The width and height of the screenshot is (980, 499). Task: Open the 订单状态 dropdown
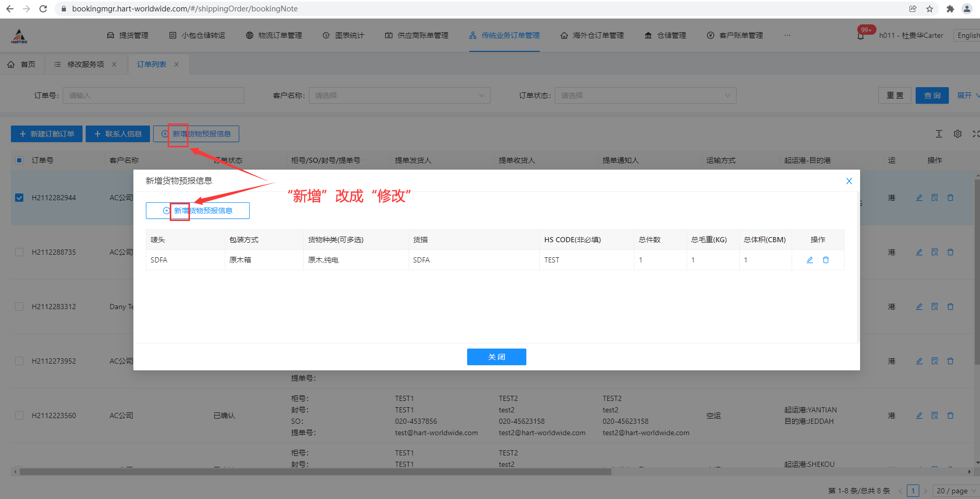[x=645, y=95]
